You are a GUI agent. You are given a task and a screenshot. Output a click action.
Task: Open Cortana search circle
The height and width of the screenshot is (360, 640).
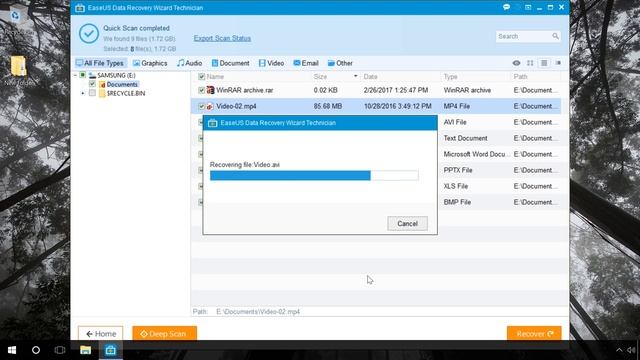point(36,350)
